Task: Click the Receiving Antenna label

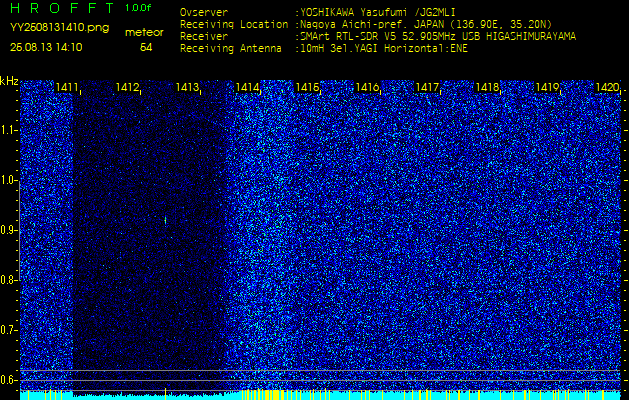Action: [231, 49]
